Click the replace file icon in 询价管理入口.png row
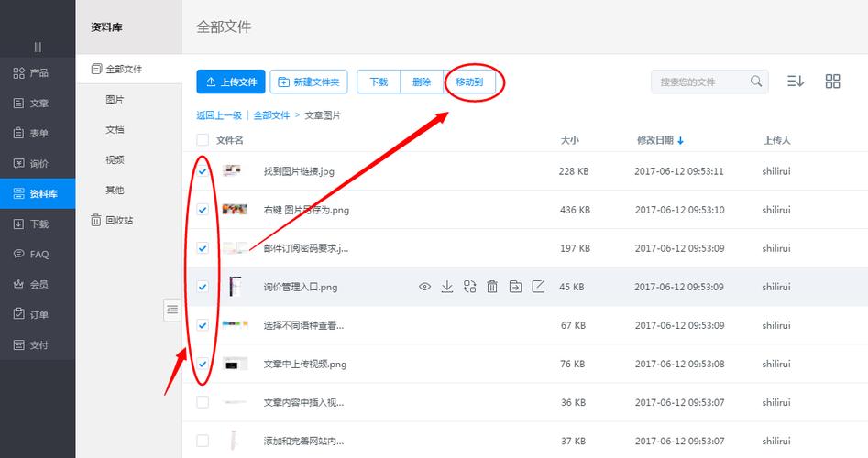The height and width of the screenshot is (458, 868). [470, 287]
